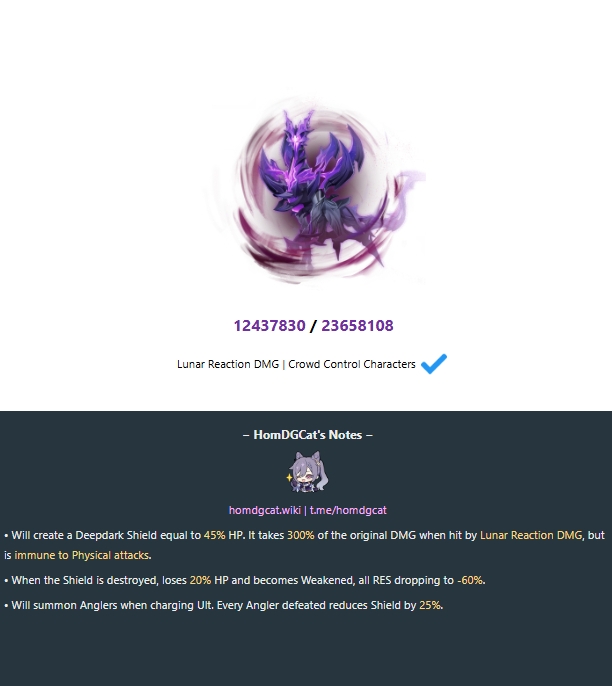Viewport: 612px width, 686px height.
Task: Click the 12437830 HP value
Action: coord(269,326)
